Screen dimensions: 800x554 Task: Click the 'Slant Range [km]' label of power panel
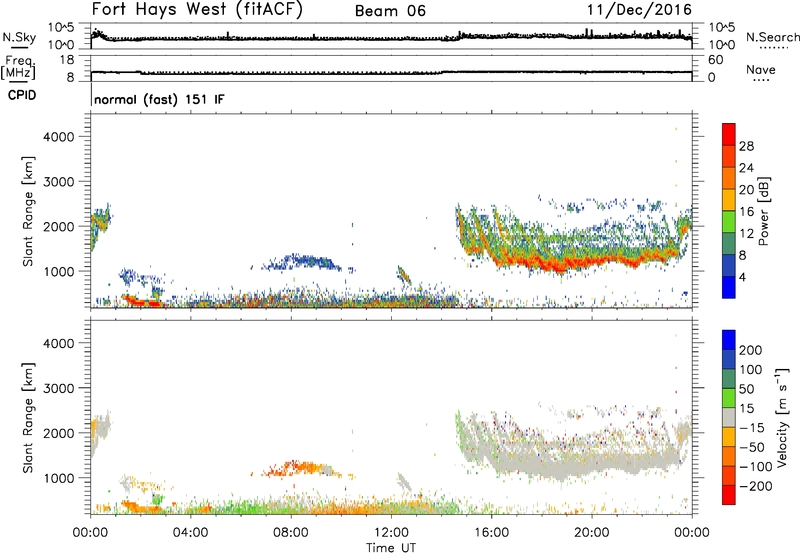coord(28,211)
